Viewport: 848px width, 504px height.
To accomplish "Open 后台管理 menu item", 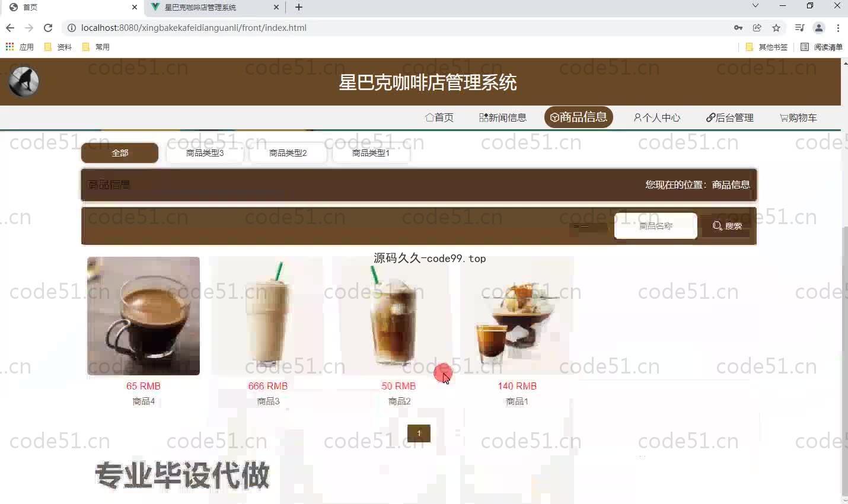I will coord(730,117).
